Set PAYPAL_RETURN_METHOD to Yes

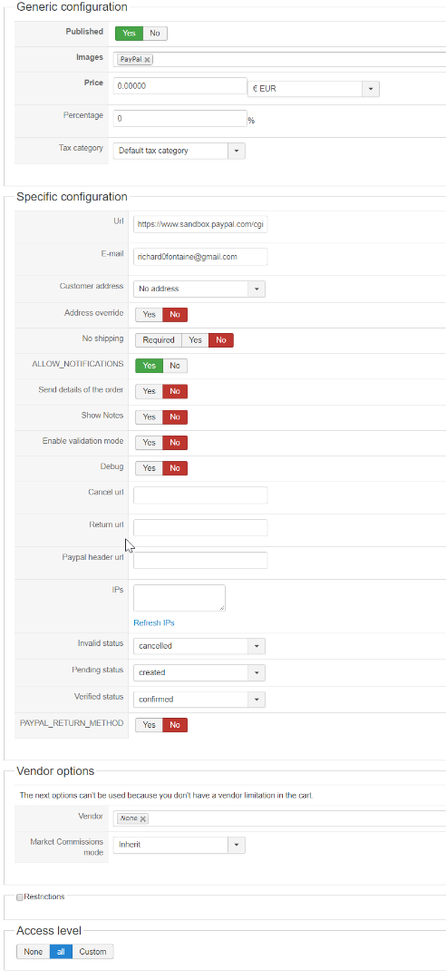(x=149, y=725)
